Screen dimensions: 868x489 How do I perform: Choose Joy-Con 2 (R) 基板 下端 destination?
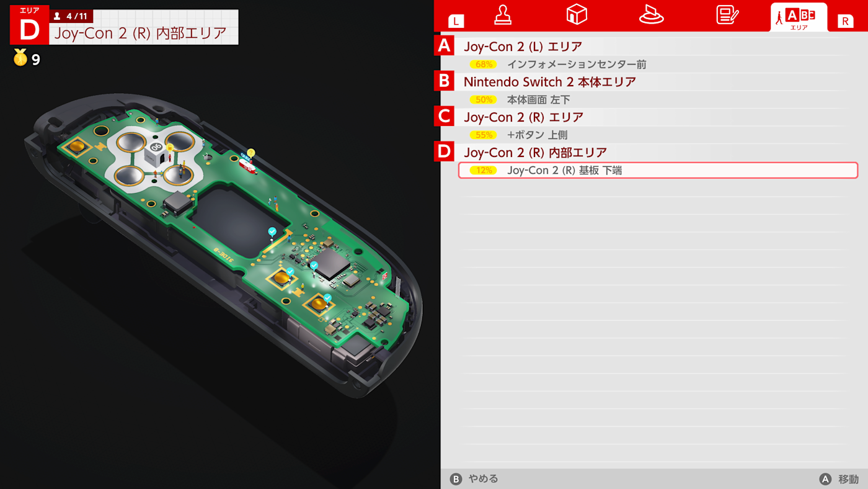point(658,170)
